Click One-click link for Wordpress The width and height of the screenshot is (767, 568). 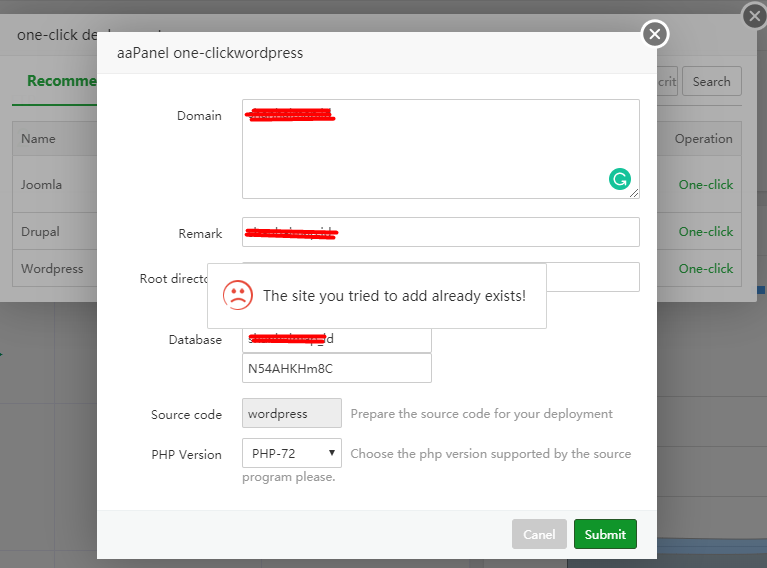(x=705, y=268)
